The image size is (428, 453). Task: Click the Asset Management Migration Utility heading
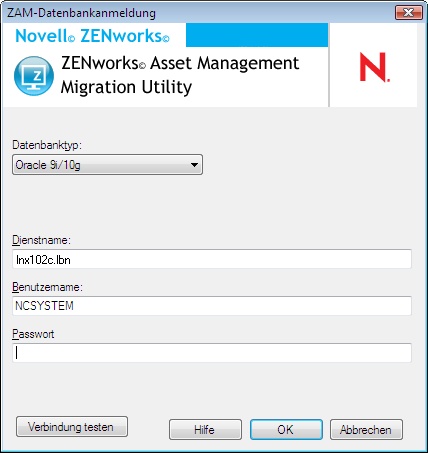(x=180, y=75)
